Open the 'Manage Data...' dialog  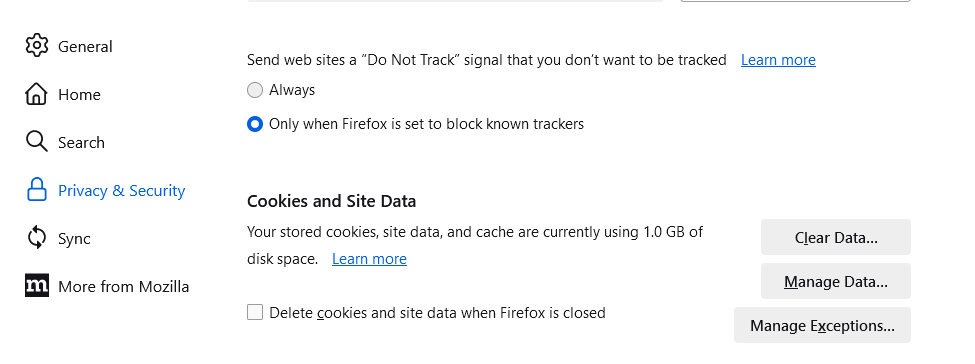(x=836, y=281)
